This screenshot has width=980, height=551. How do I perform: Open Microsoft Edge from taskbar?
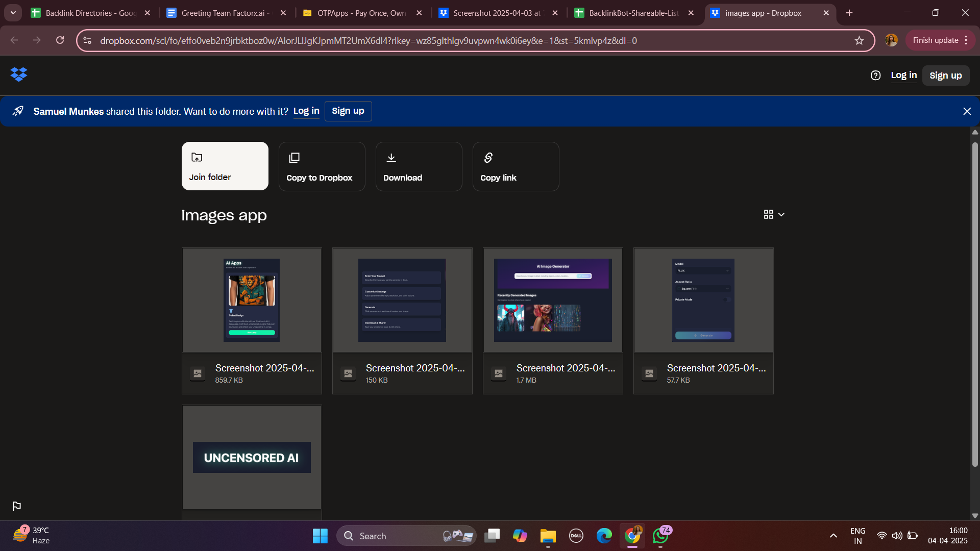(x=604, y=536)
